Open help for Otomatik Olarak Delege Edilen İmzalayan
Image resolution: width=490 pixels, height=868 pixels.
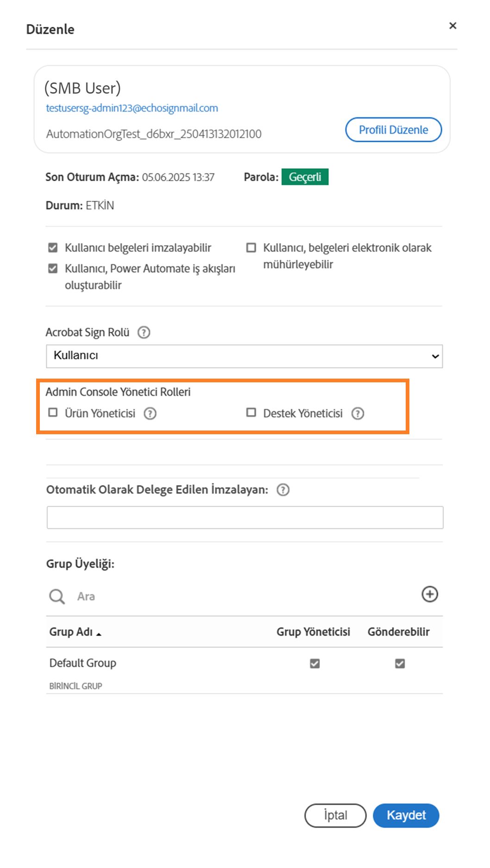(x=283, y=490)
